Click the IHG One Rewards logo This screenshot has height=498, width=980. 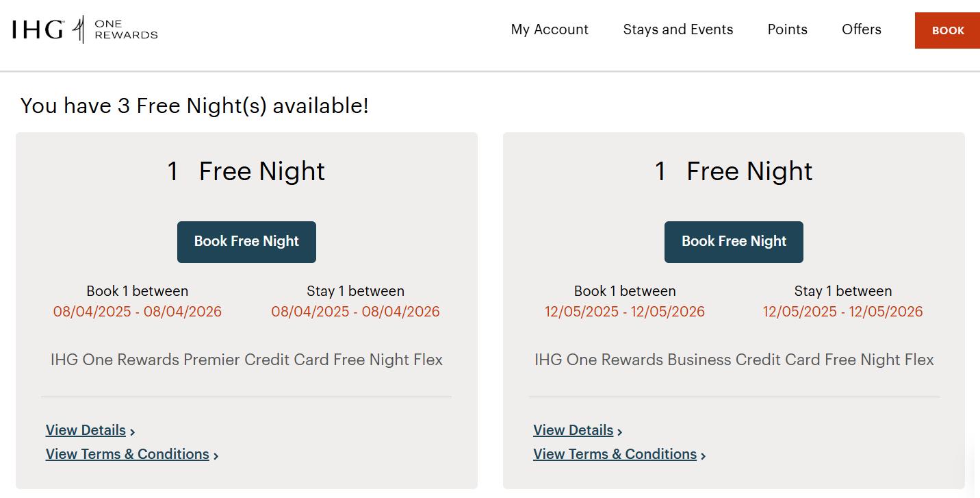click(x=84, y=29)
